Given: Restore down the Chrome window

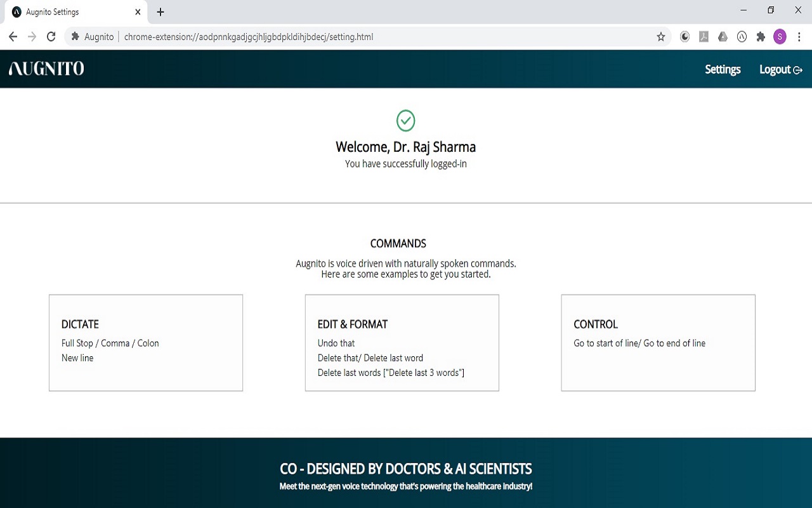Looking at the screenshot, I should pyautogui.click(x=771, y=10).
